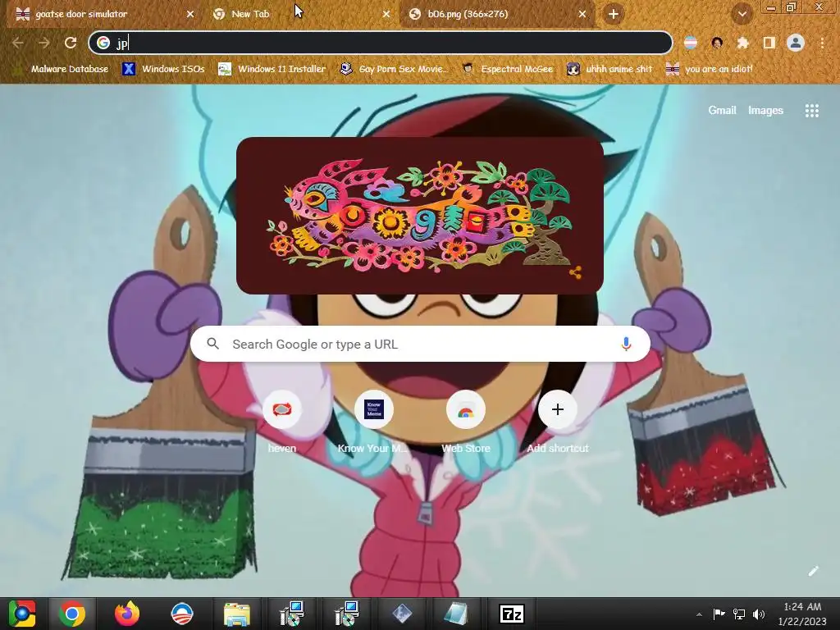Image resolution: width=840 pixels, height=630 pixels.
Task: Close the goatse door simulator tab
Action: [190, 14]
